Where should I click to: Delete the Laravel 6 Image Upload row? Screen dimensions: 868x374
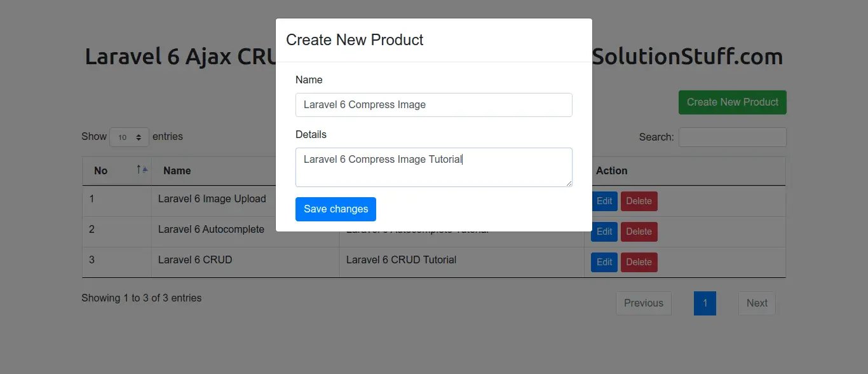[639, 202]
